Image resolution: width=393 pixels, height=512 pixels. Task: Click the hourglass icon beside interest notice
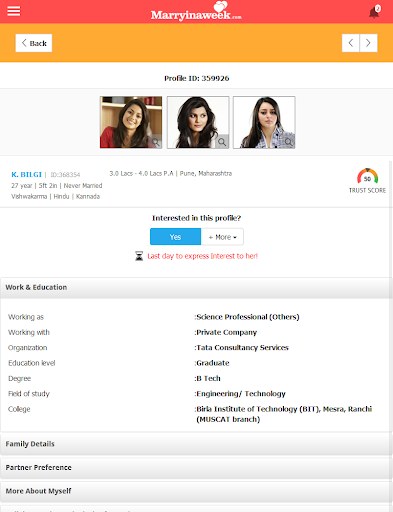139,256
